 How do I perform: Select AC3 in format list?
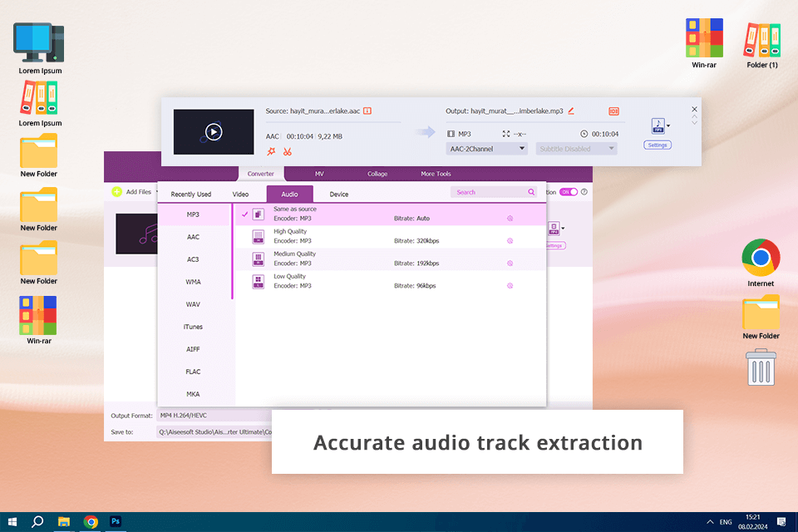pos(193,259)
